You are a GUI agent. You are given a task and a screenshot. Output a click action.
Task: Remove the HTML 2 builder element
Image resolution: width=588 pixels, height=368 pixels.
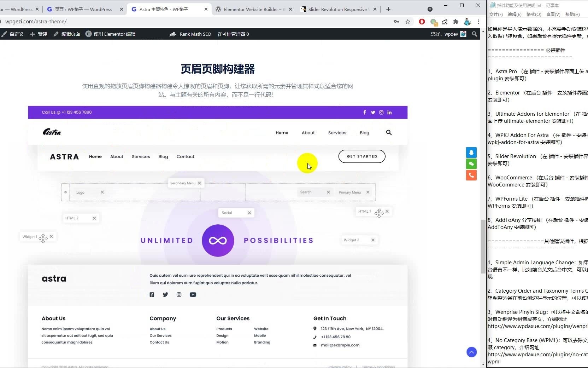[x=94, y=218]
